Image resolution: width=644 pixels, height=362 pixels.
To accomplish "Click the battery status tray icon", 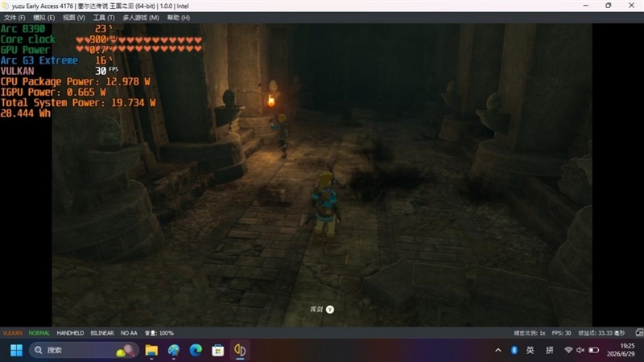I will coord(593,350).
